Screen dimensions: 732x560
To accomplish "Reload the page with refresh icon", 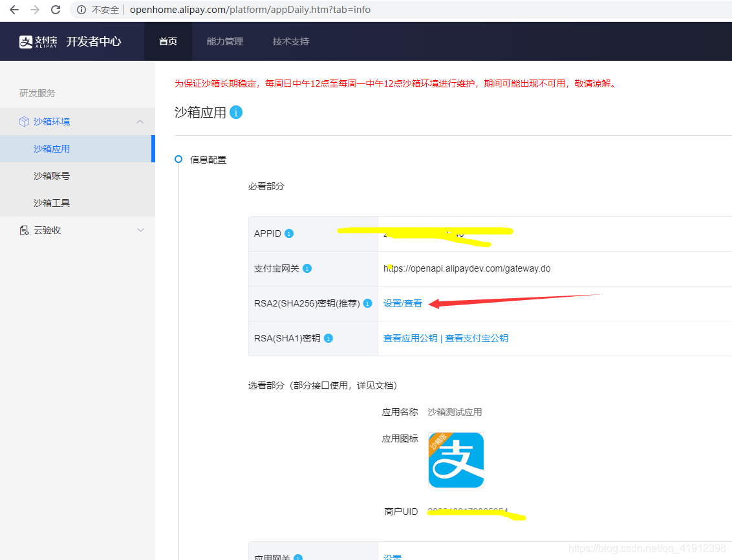I will click(56, 10).
